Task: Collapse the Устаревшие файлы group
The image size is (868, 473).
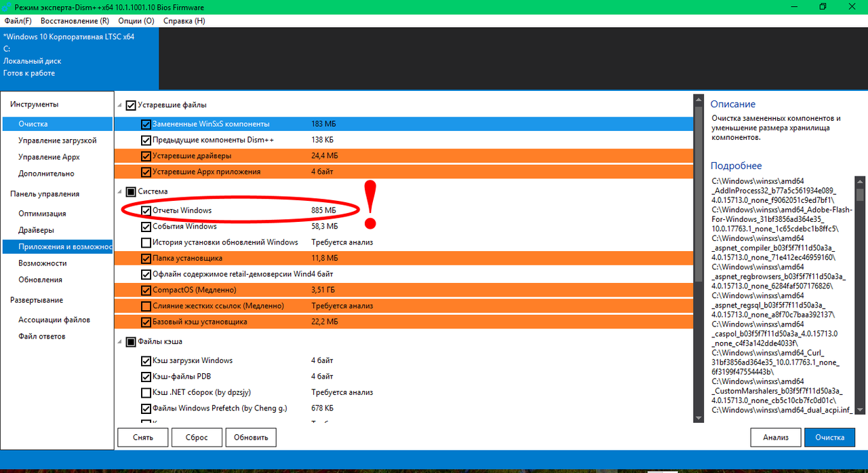Action: point(121,106)
